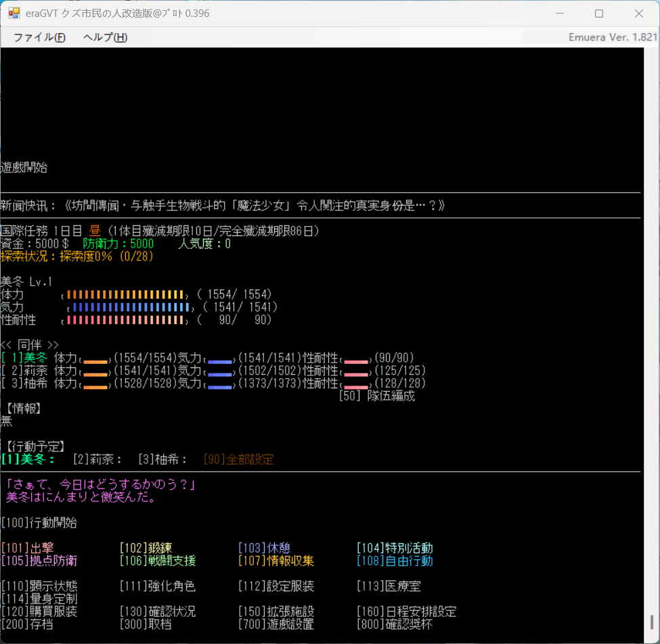Choose [101]出撃 action

[27, 548]
